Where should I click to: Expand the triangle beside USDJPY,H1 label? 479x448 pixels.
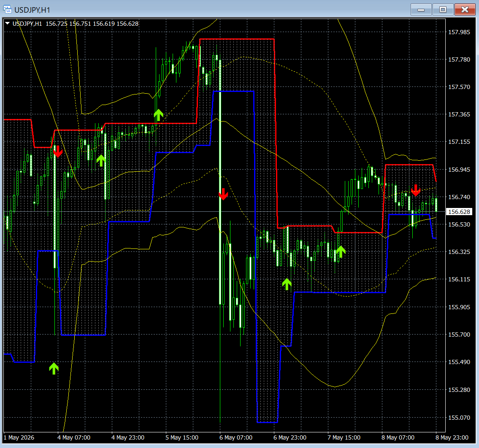point(7,24)
